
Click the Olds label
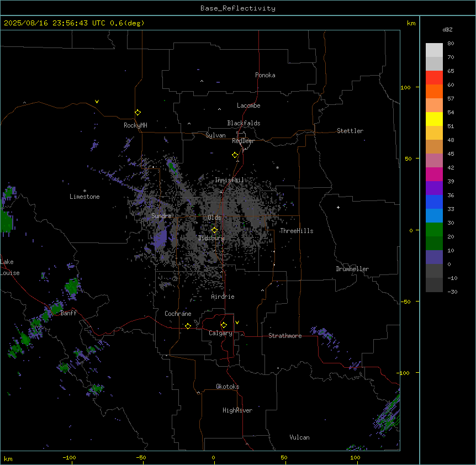(214, 218)
